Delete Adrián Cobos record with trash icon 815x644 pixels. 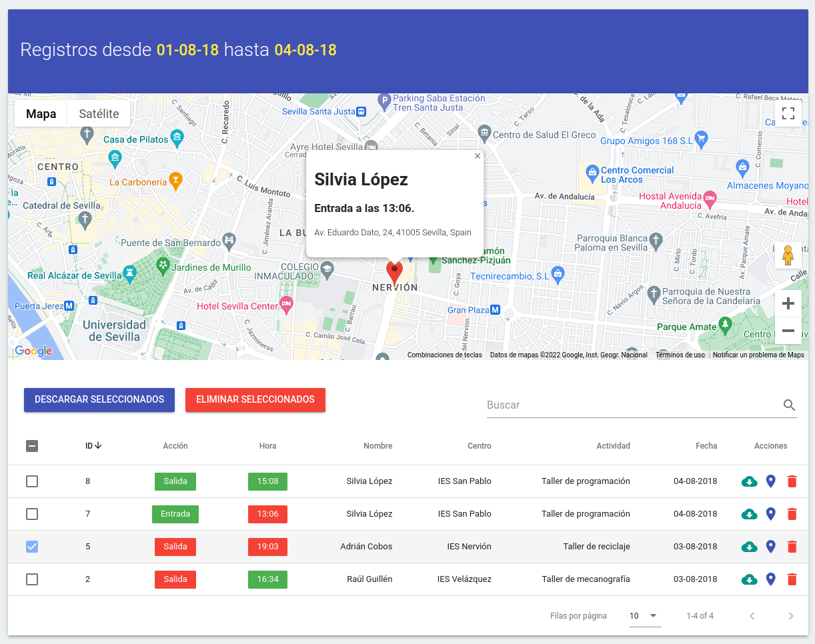tap(792, 547)
